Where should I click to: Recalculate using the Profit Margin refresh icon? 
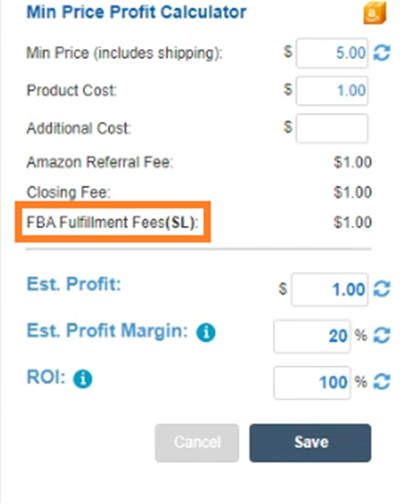pos(382,335)
